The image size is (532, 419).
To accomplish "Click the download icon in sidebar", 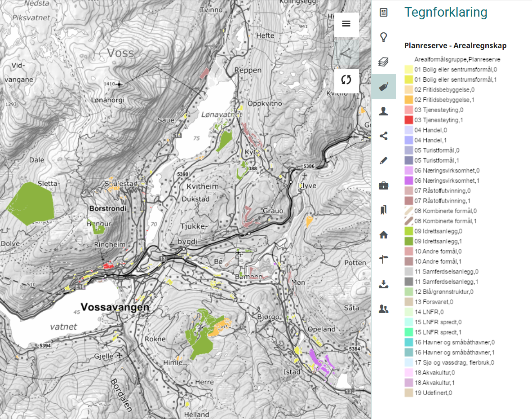I will [383, 284].
